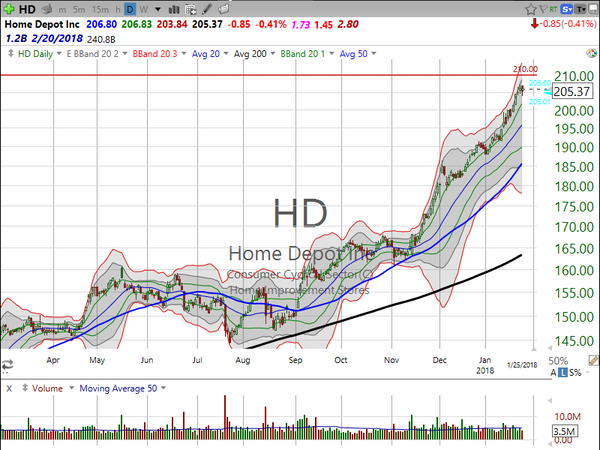Image resolution: width=600 pixels, height=450 pixels.
Task: Switch to the 15m timeframe
Action: pos(100,9)
